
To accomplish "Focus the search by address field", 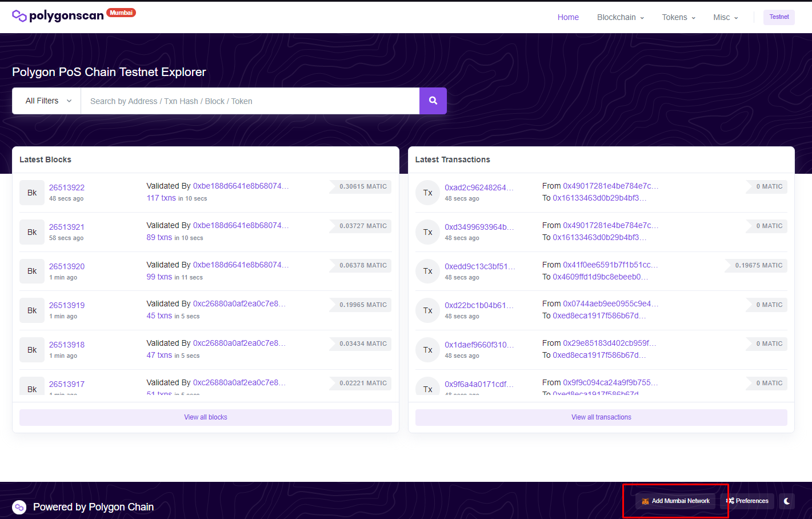I will [250, 101].
